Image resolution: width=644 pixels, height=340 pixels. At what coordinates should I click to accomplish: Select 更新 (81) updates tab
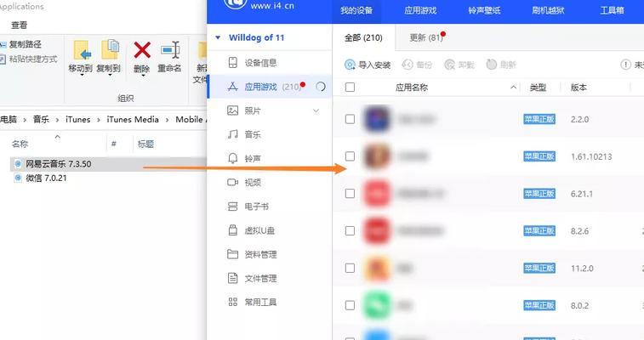426,37
